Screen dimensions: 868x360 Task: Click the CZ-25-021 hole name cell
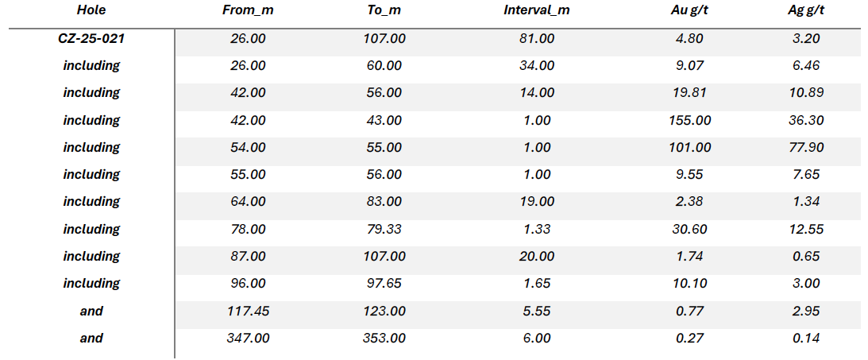(91, 38)
